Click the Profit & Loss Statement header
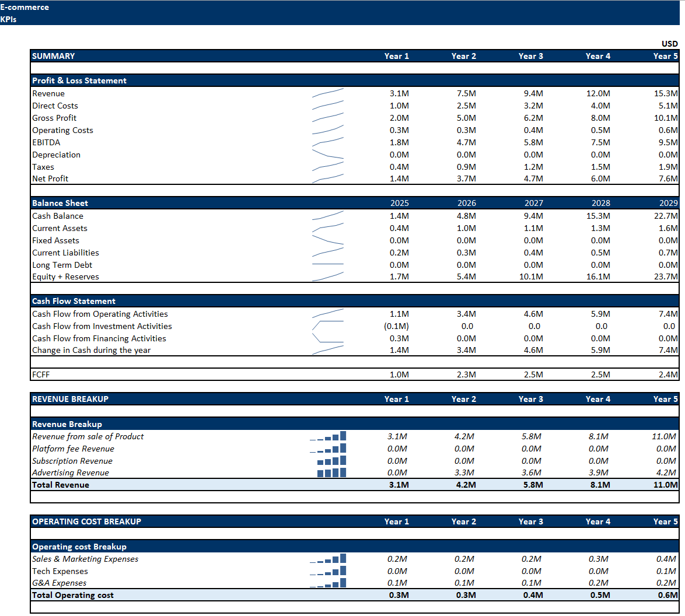The width and height of the screenshot is (685, 616). pos(79,80)
